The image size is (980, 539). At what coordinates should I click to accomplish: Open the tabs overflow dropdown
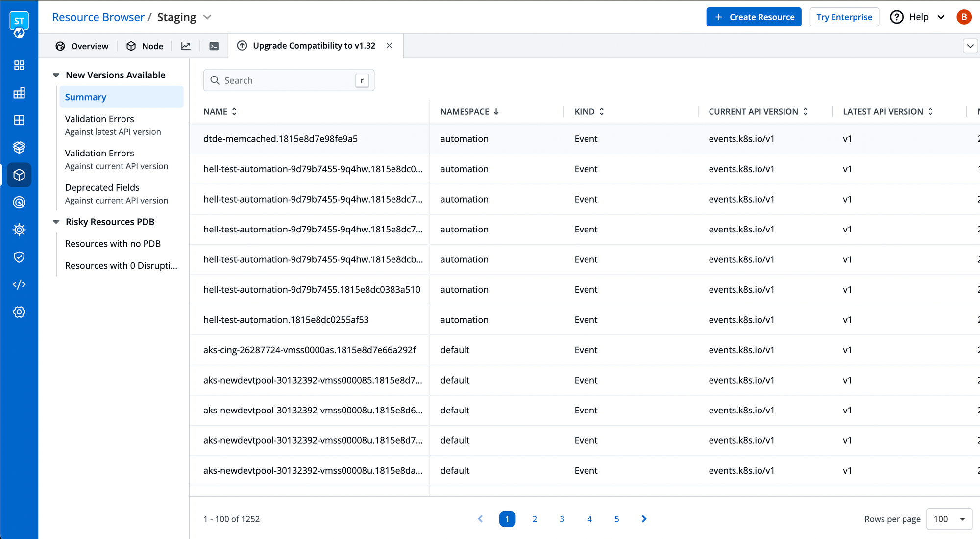[x=970, y=46]
